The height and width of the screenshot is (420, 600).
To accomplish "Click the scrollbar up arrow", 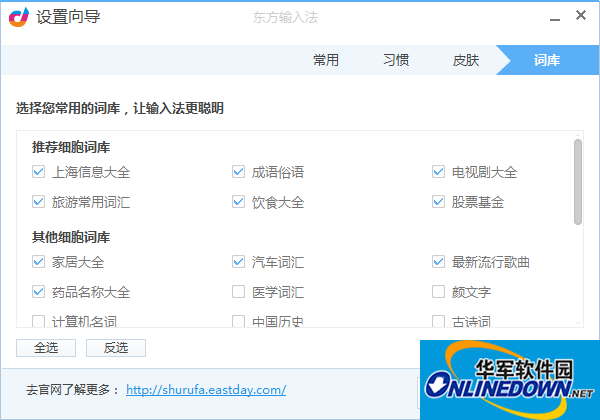I will [578, 135].
